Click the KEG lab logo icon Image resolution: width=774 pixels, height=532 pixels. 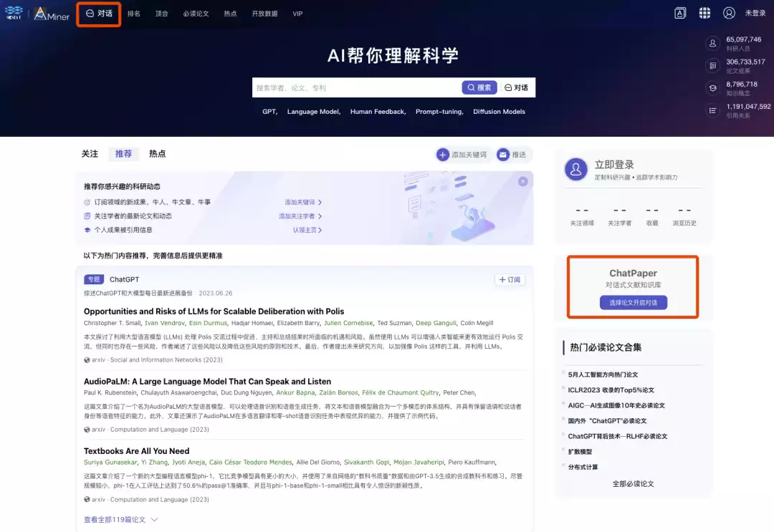tap(14, 13)
